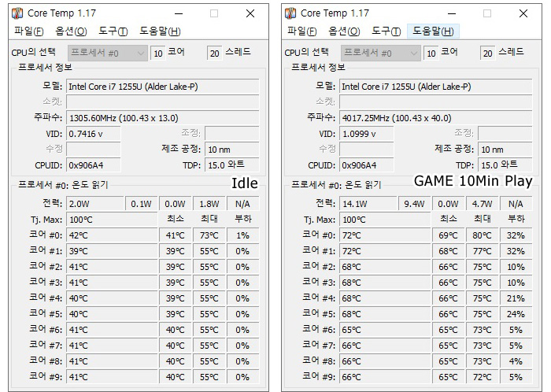Open 옵션(O) menu in left window
The image size is (551, 392).
coord(71,31)
